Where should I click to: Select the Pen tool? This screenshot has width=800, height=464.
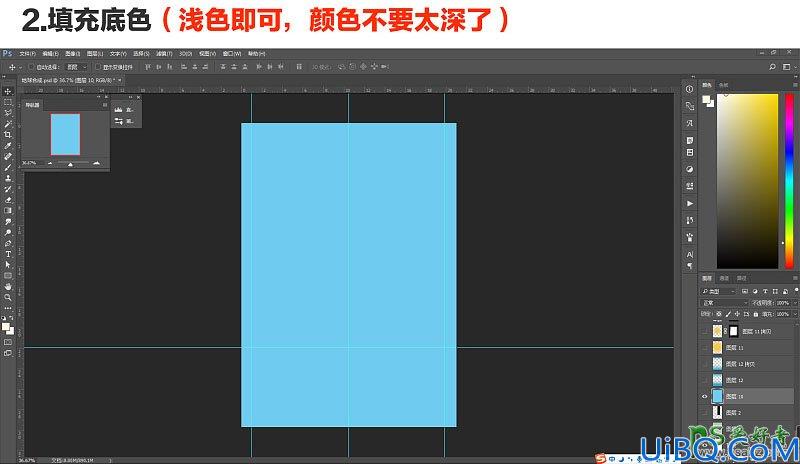[x=8, y=243]
